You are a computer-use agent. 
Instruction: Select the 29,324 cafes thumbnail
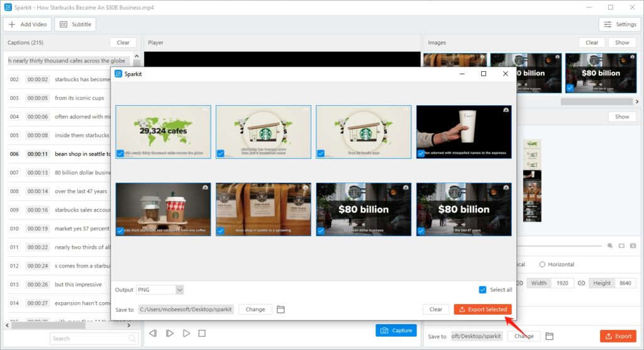163,132
